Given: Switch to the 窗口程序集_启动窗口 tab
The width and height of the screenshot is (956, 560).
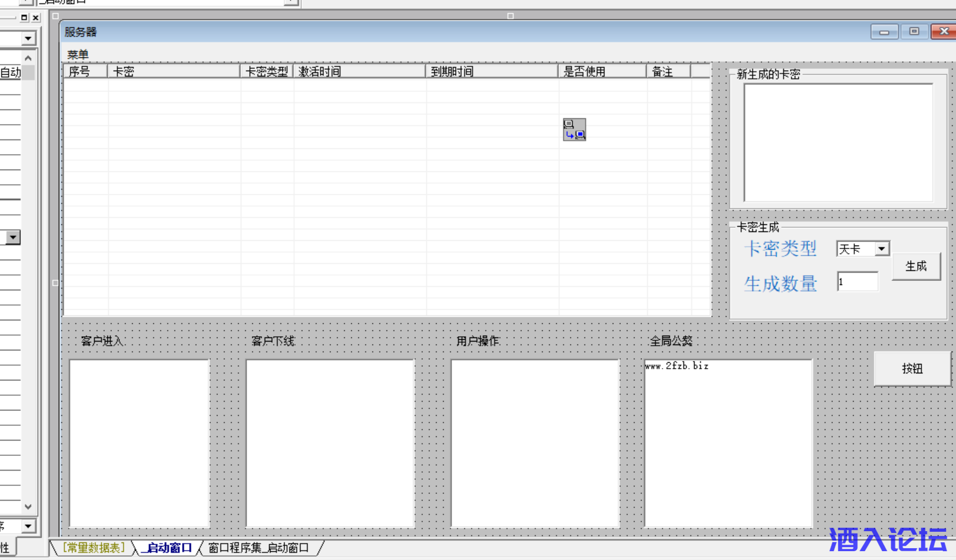Looking at the screenshot, I should click(259, 548).
